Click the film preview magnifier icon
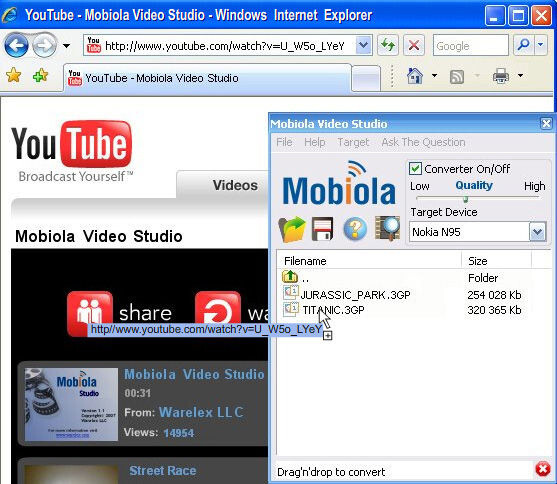 click(x=387, y=228)
